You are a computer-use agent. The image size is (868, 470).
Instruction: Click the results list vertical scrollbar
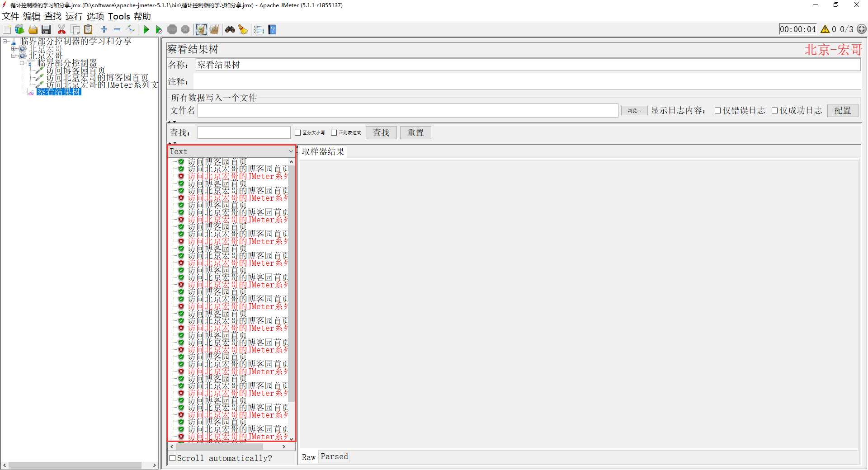pyautogui.click(x=292, y=283)
